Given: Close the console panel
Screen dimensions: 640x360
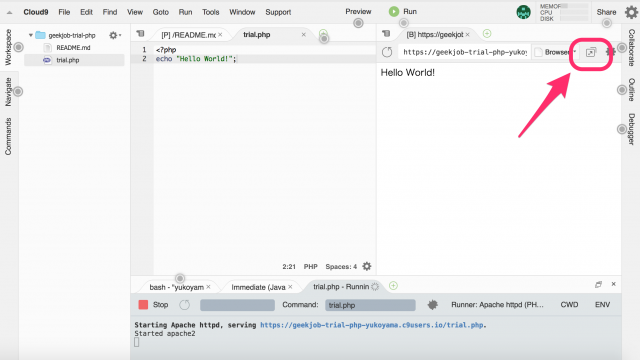Looking at the screenshot, I should click(x=613, y=284).
